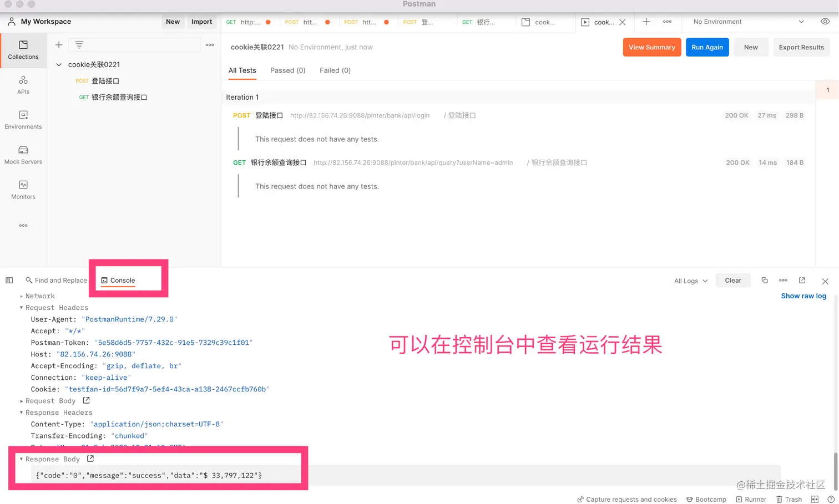839x504 pixels.
Task: Click the New run button
Action: (x=751, y=47)
